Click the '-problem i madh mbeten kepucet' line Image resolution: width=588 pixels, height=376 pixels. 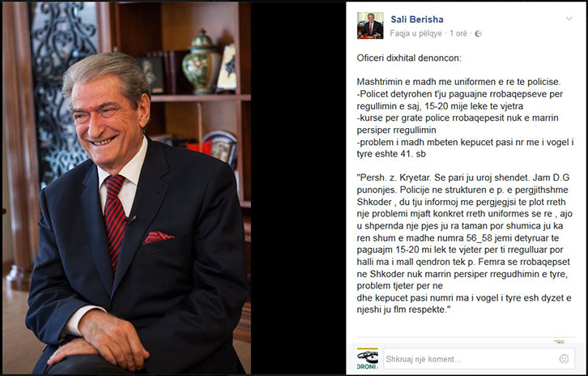tap(465, 147)
